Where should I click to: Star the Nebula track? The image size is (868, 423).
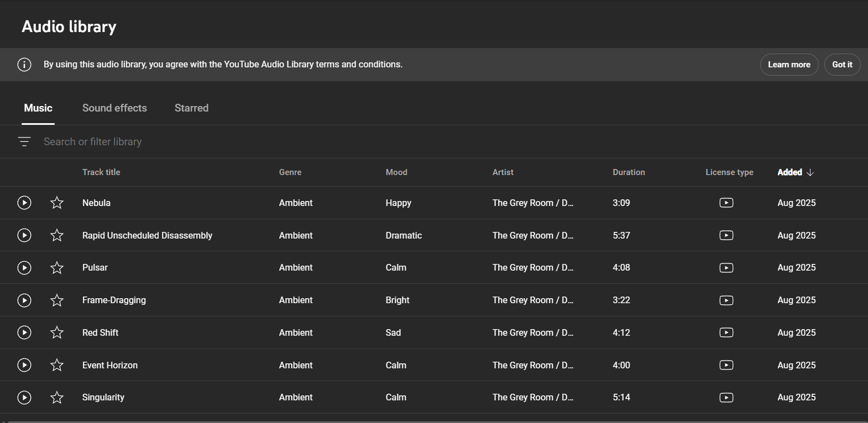click(57, 203)
